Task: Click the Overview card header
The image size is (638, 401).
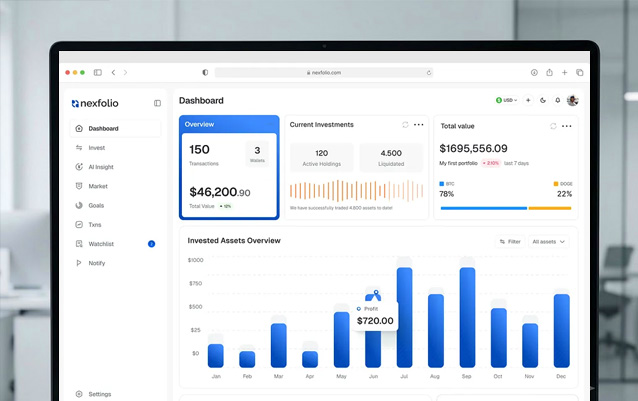Action: [x=229, y=124]
